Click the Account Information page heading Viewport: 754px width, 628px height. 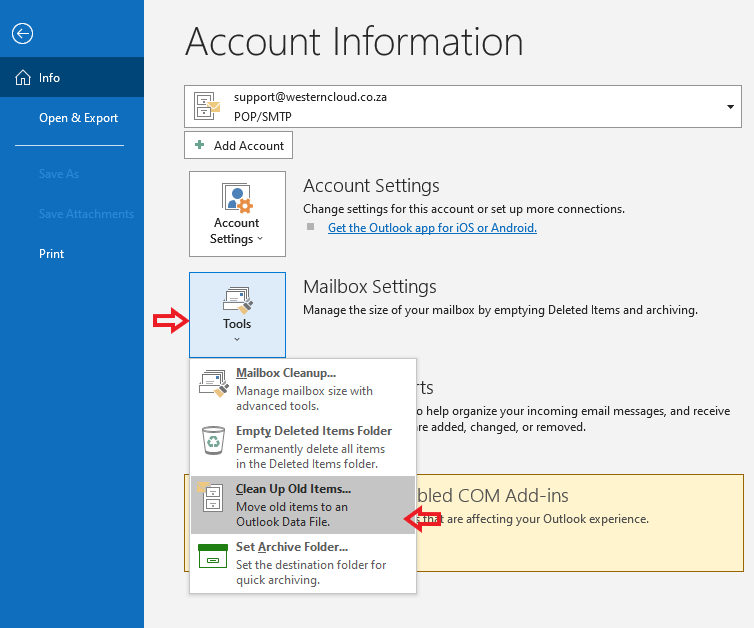[354, 41]
